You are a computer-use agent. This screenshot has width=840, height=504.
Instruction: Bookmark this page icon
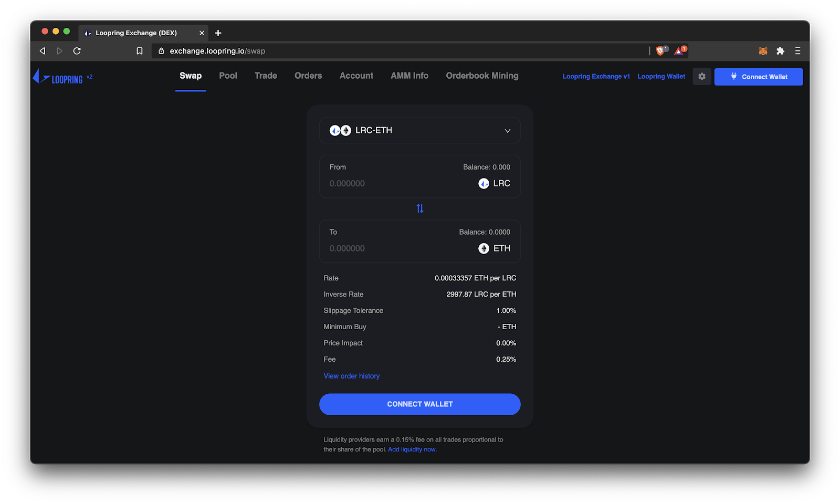pos(140,51)
